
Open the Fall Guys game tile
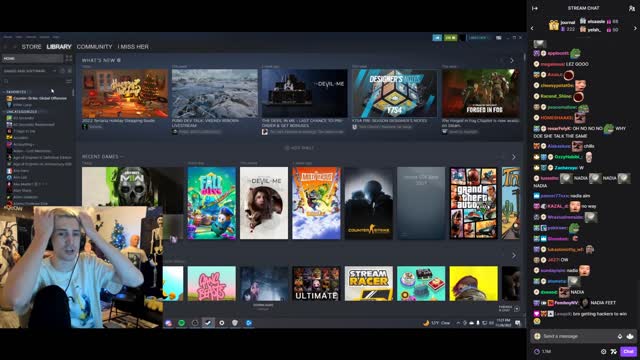click(x=211, y=203)
